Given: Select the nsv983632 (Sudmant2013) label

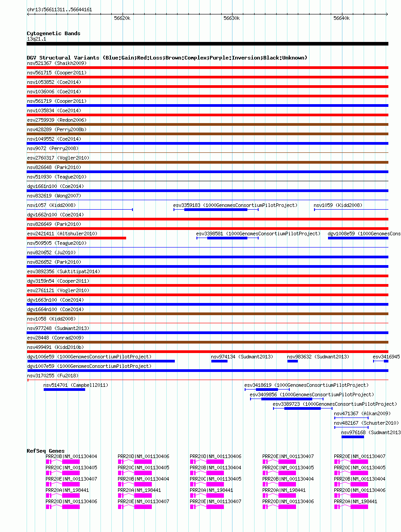Looking at the screenshot, I should pos(318,357).
